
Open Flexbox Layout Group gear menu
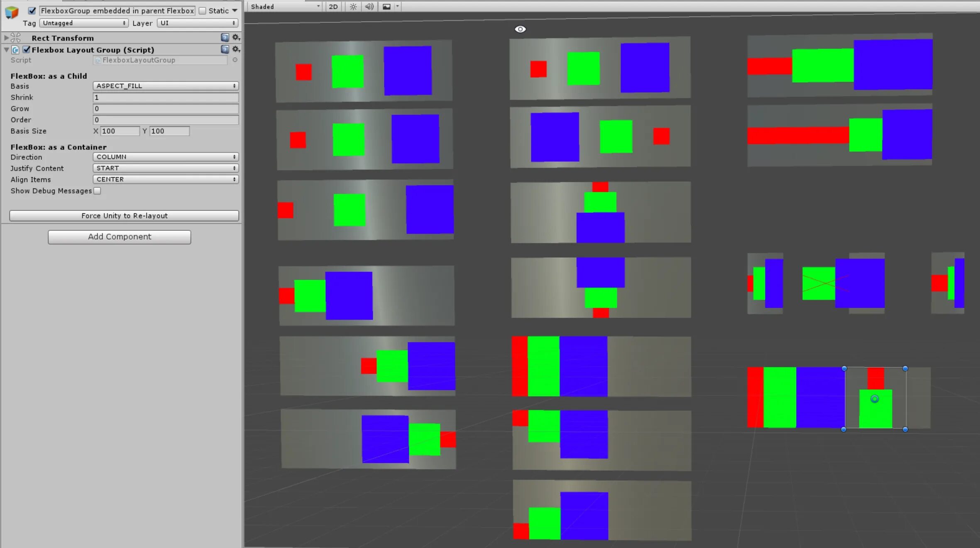[236, 49]
